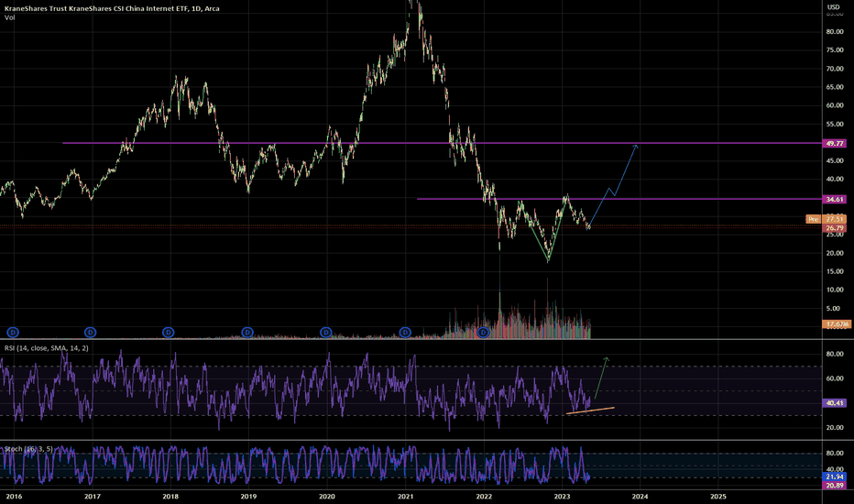Click 70.00 on the main price axis
This screenshot has width=854, height=504.
[835, 69]
